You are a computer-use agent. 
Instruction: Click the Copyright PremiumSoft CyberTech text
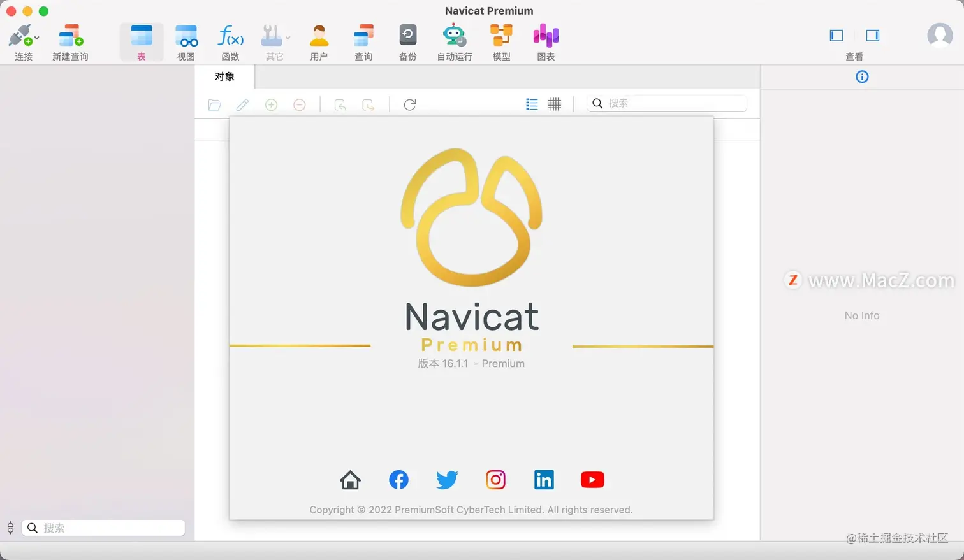tap(471, 510)
